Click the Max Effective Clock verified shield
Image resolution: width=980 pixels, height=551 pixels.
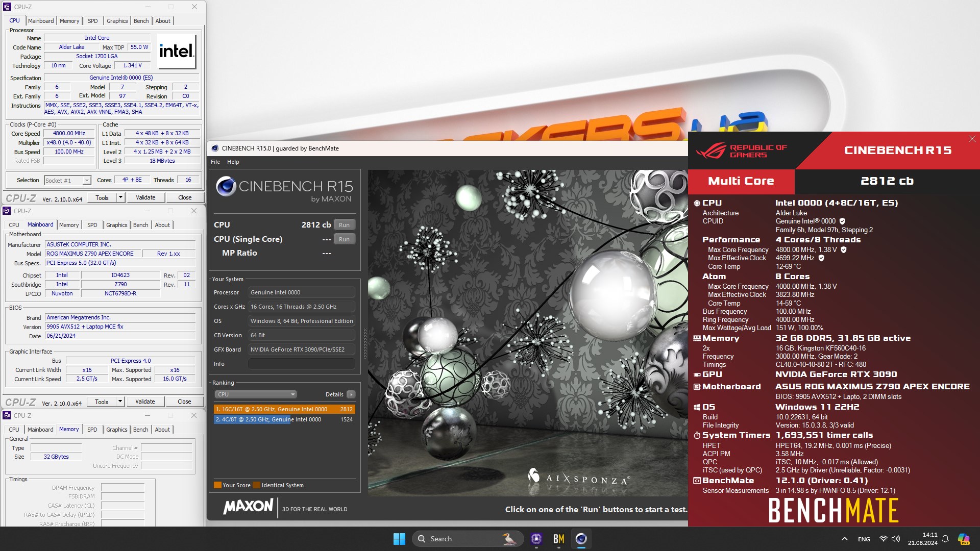821,258
